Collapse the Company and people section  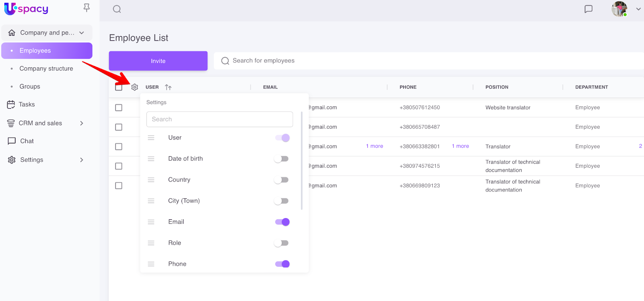82,33
